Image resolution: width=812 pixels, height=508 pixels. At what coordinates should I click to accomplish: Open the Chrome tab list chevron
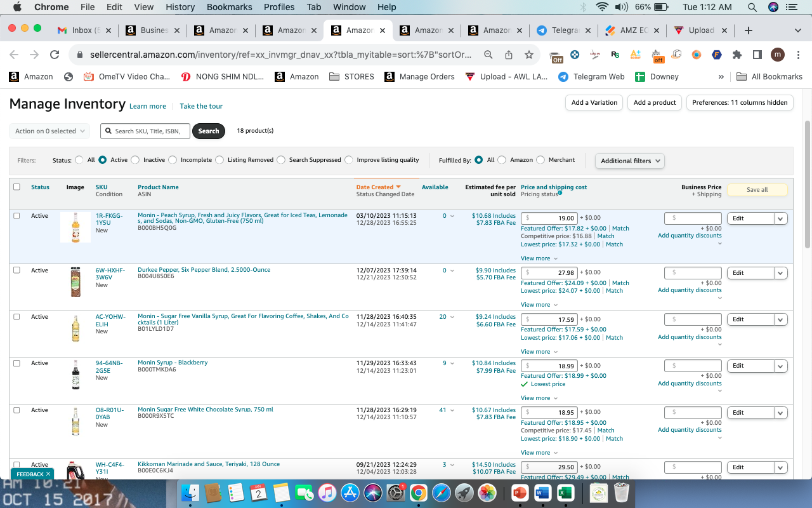[798, 30]
